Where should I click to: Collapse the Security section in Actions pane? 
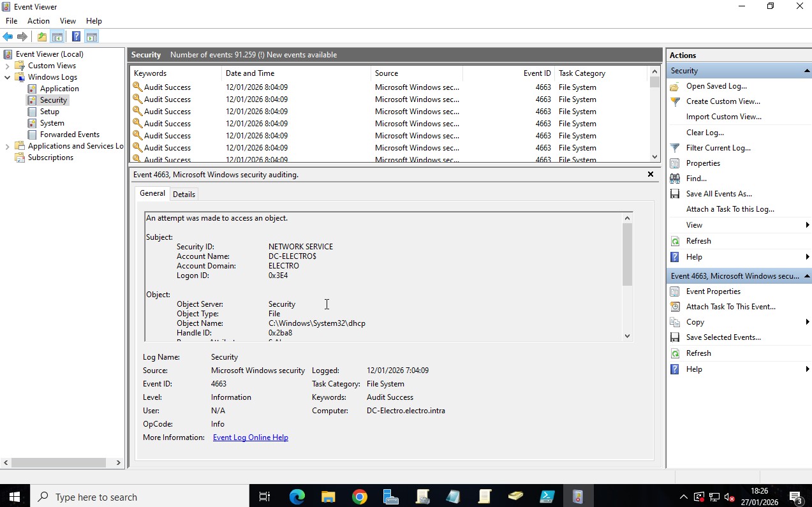pos(807,70)
